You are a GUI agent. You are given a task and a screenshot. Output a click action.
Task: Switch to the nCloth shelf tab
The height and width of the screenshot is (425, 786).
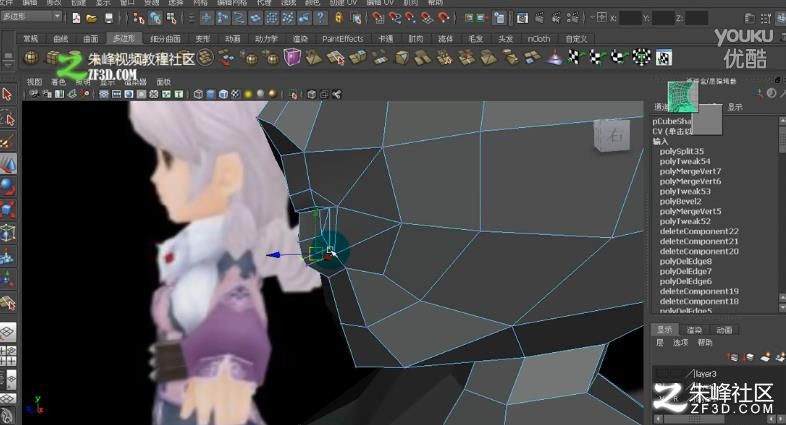point(539,39)
